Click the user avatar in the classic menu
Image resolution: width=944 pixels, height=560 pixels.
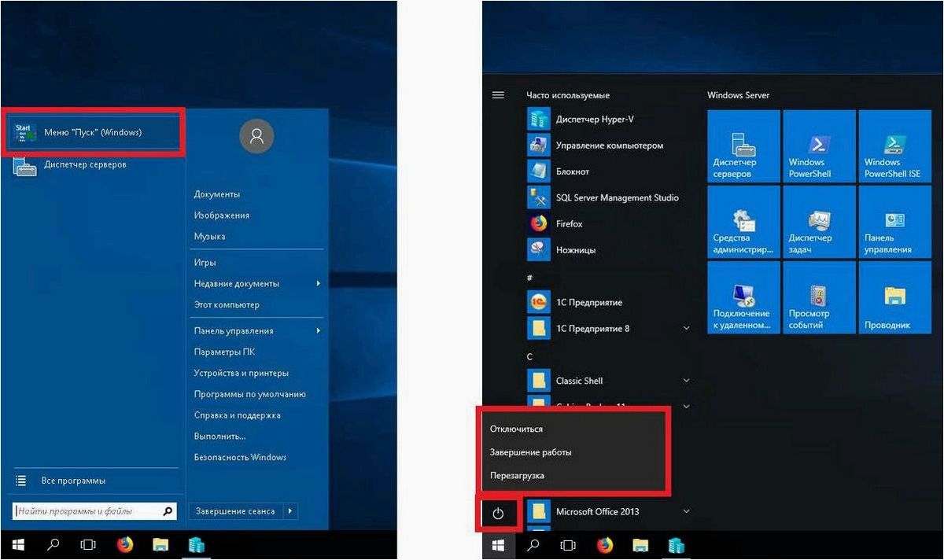click(256, 136)
